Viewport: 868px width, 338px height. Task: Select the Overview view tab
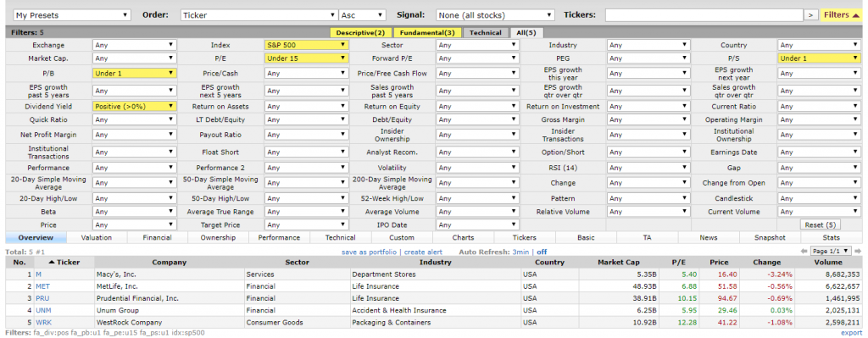pos(36,238)
